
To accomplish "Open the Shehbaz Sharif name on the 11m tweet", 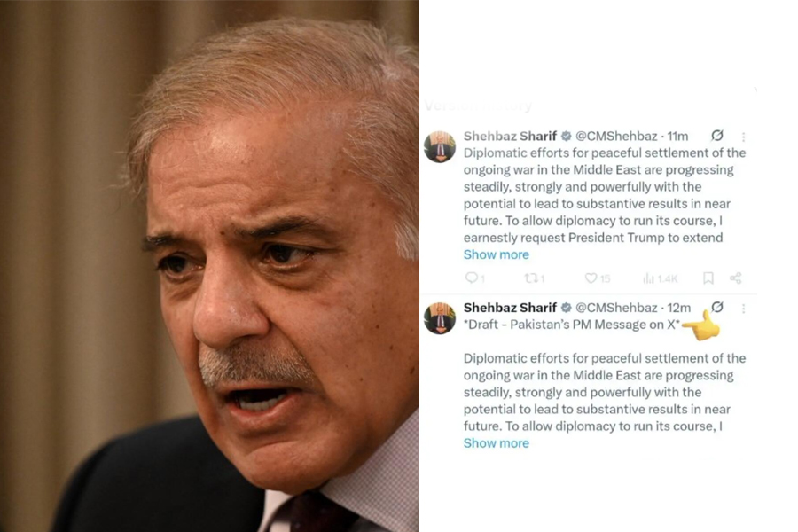I will (x=510, y=136).
